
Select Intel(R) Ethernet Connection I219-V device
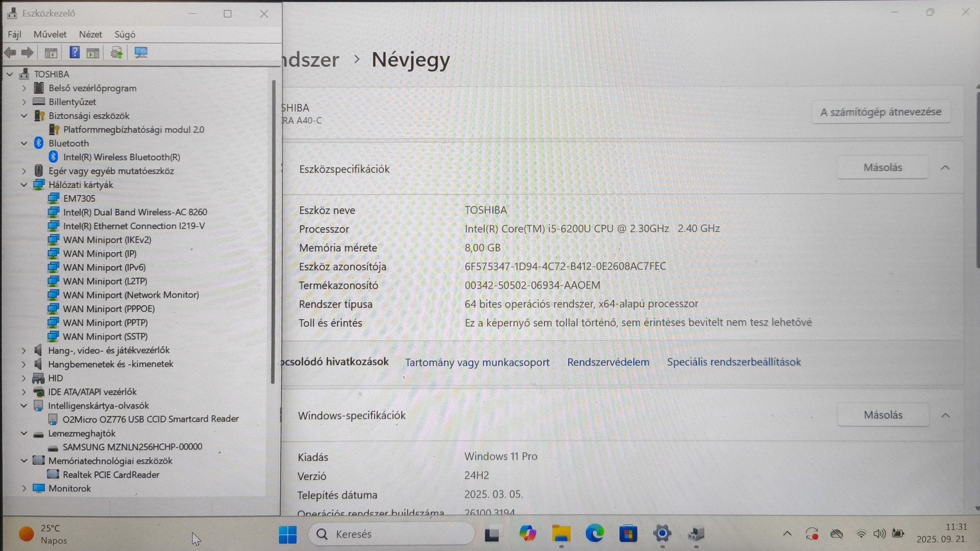pos(134,226)
